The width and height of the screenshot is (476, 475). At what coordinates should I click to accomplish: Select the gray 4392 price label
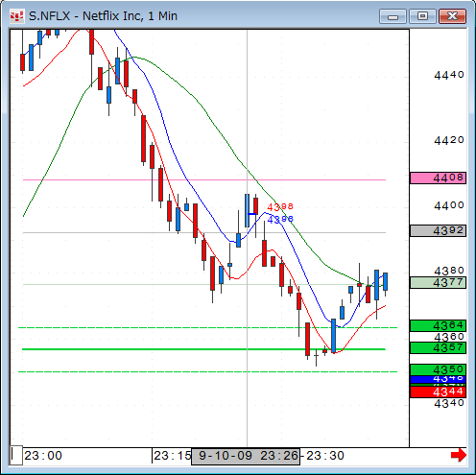[x=438, y=230]
